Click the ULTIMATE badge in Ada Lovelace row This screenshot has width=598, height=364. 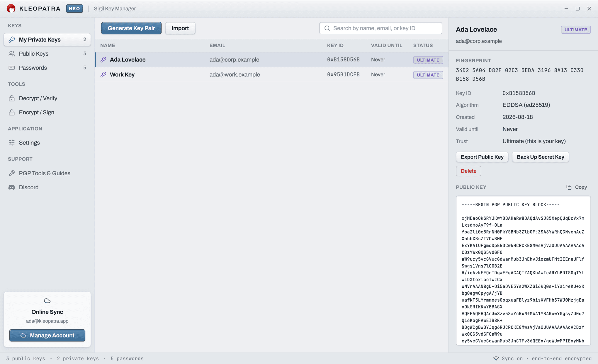pyautogui.click(x=428, y=60)
